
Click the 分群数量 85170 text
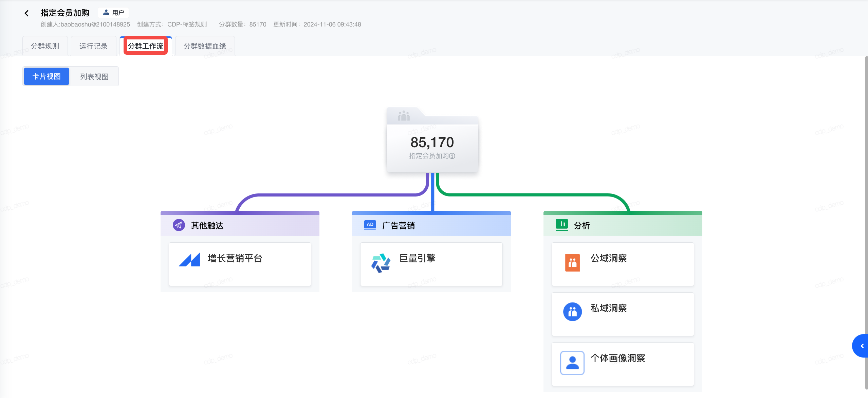point(243,24)
